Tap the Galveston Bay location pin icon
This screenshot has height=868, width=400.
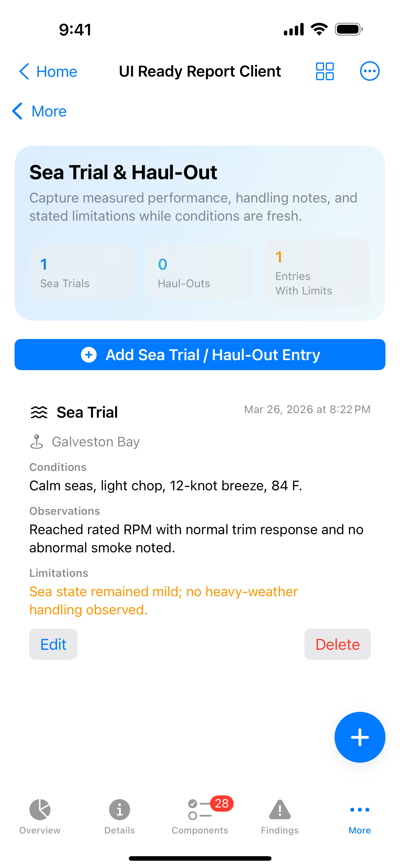(37, 442)
